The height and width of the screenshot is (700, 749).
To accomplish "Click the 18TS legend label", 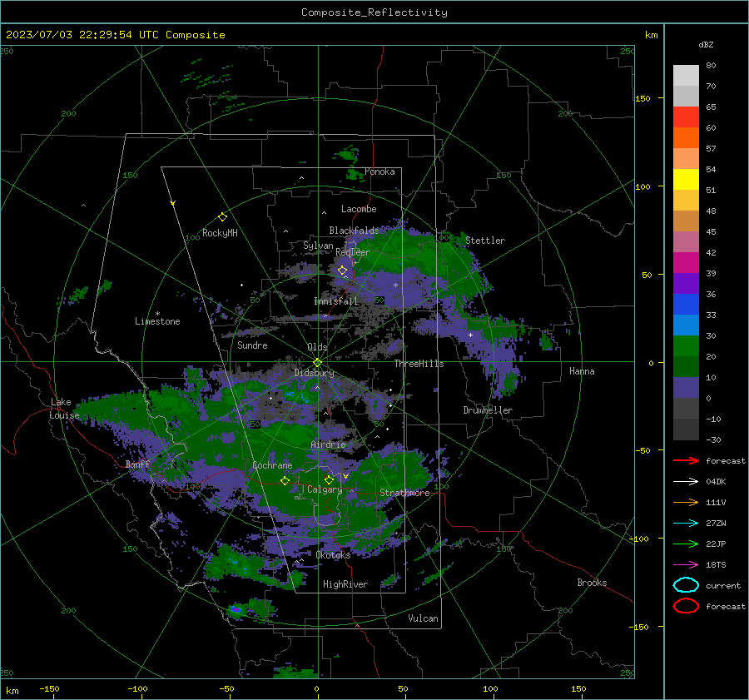I will pyautogui.click(x=716, y=565).
